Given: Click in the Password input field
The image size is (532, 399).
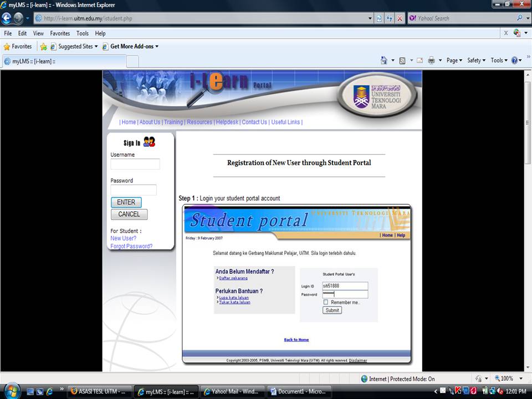Looking at the screenshot, I should tap(134, 190).
